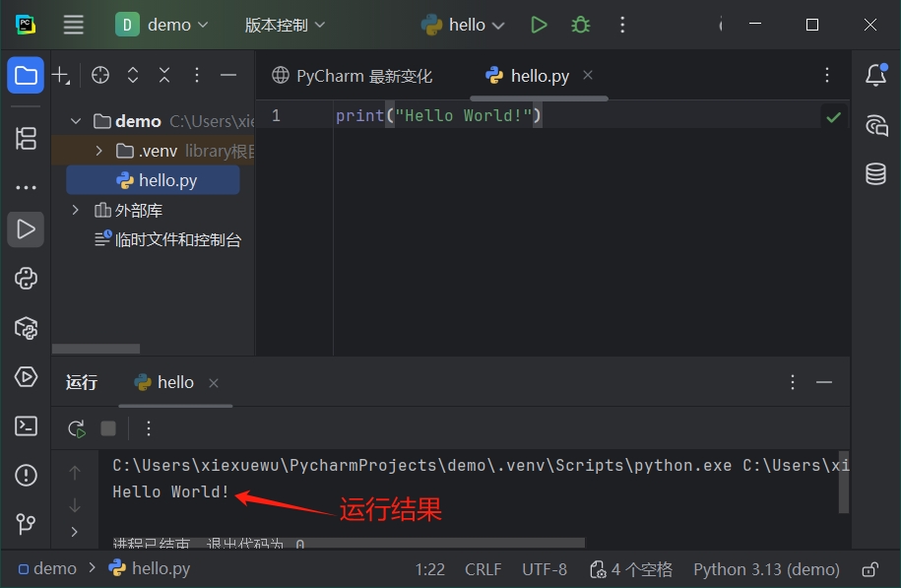The width and height of the screenshot is (901, 588).
Task: Open notifications bell
Action: (875, 75)
